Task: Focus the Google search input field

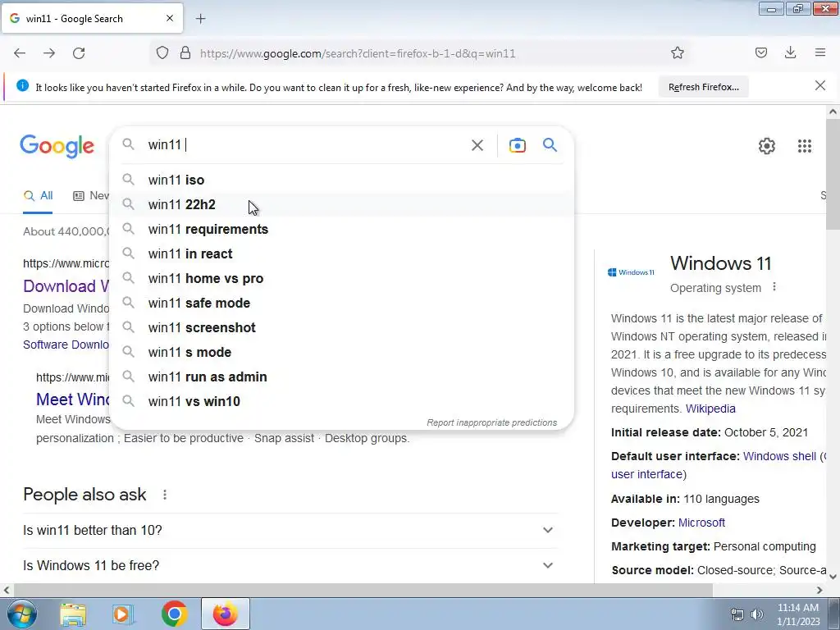Action: [305, 145]
